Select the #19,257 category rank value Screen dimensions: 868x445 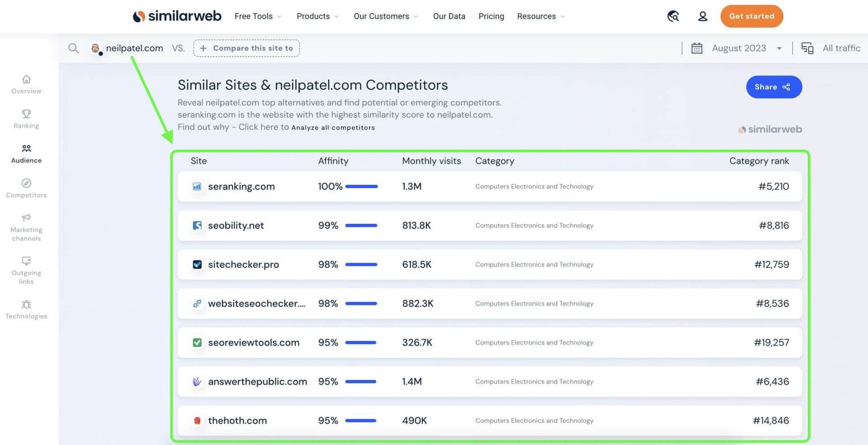pos(771,343)
